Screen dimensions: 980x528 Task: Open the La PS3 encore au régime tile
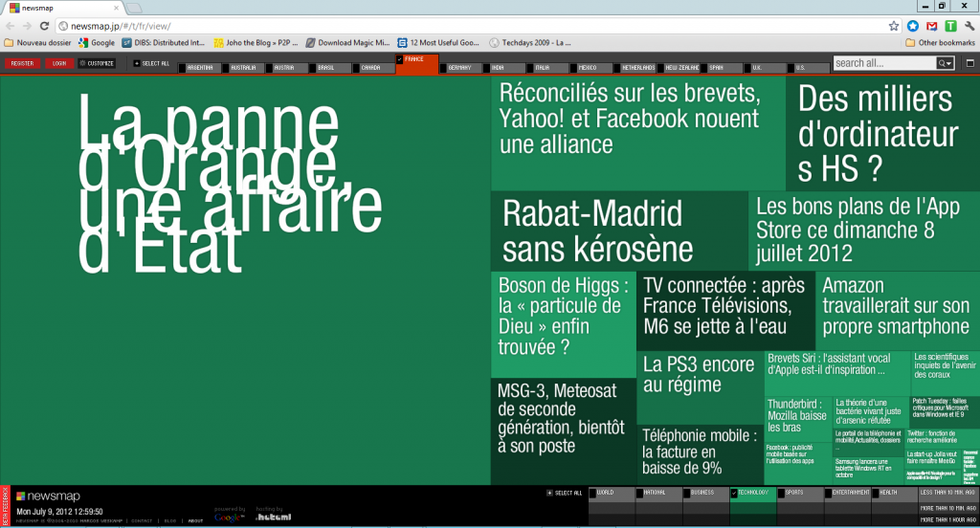pos(701,388)
